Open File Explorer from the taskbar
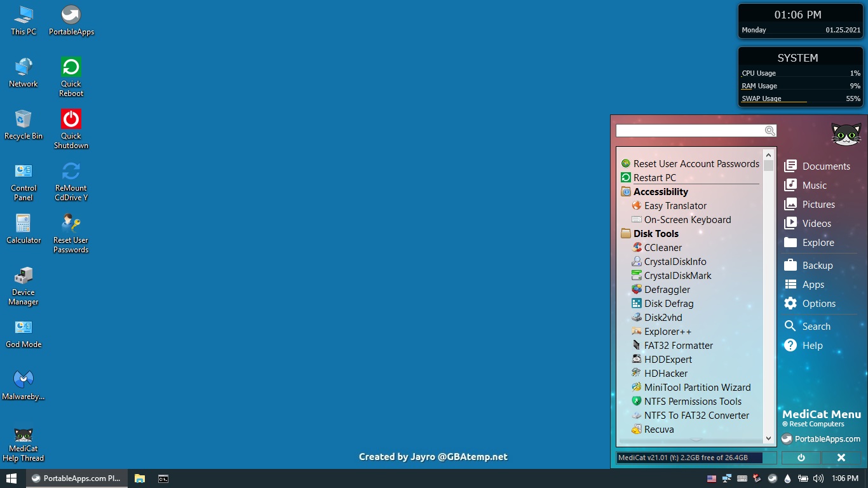The height and width of the screenshot is (488, 868). (140, 478)
